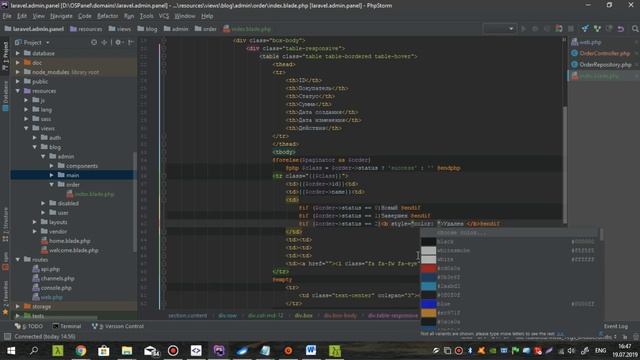This screenshot has height=360, width=640.
Task: Select the blue color swatch in completion list
Action: pos(429,304)
